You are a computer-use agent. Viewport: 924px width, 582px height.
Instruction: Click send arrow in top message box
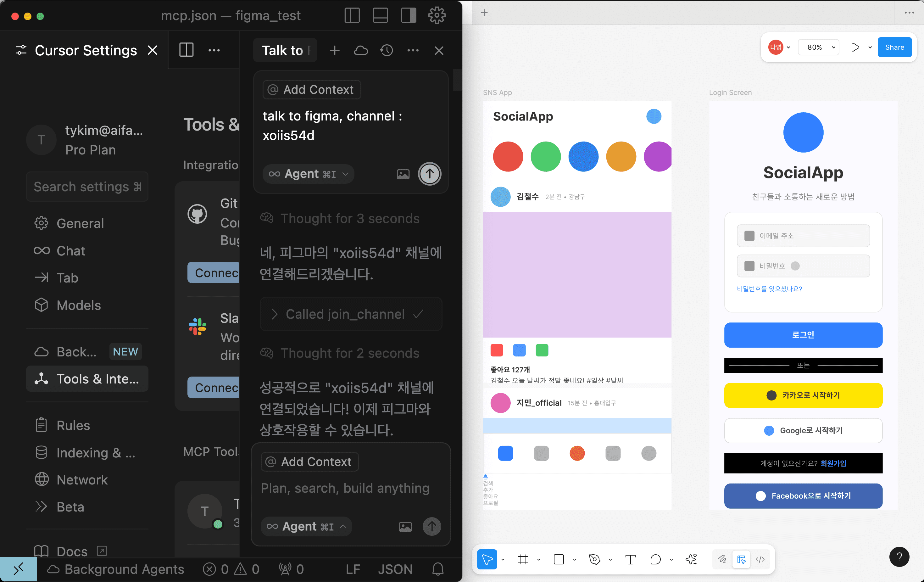tap(429, 174)
